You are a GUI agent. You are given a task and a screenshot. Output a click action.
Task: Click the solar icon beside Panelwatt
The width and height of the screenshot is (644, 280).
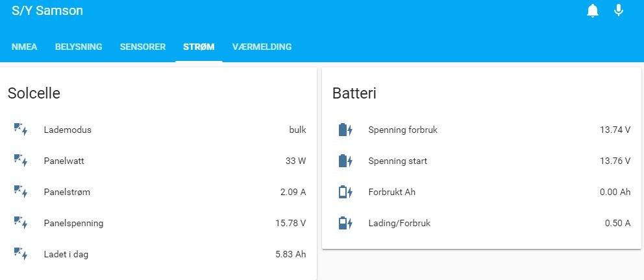tap(21, 161)
